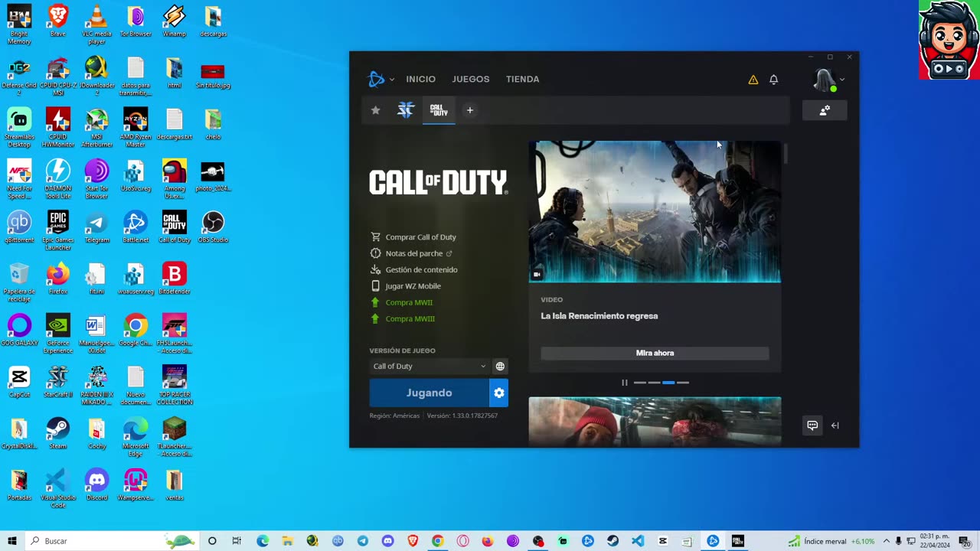Select the first carousel slide indicator
Screen dimensions: 980x551
point(640,383)
